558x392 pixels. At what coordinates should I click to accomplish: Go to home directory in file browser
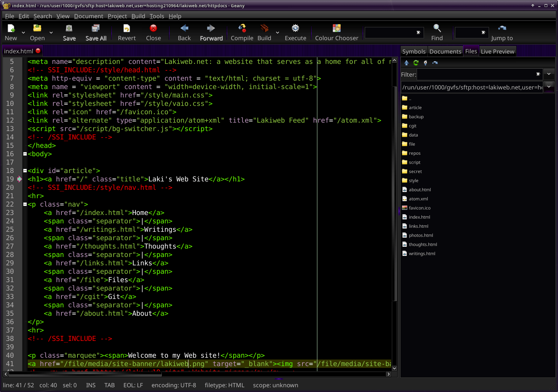425,63
